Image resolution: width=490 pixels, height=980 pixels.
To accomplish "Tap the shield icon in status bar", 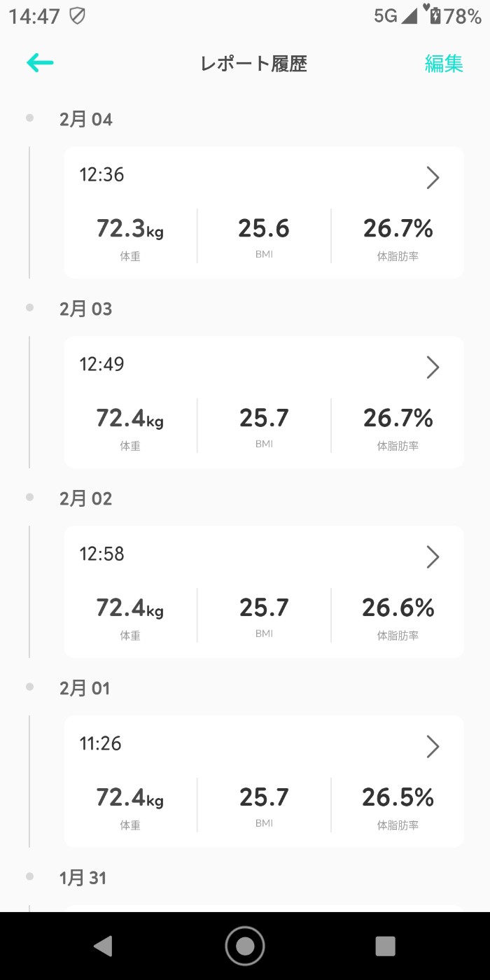I will click(x=77, y=16).
